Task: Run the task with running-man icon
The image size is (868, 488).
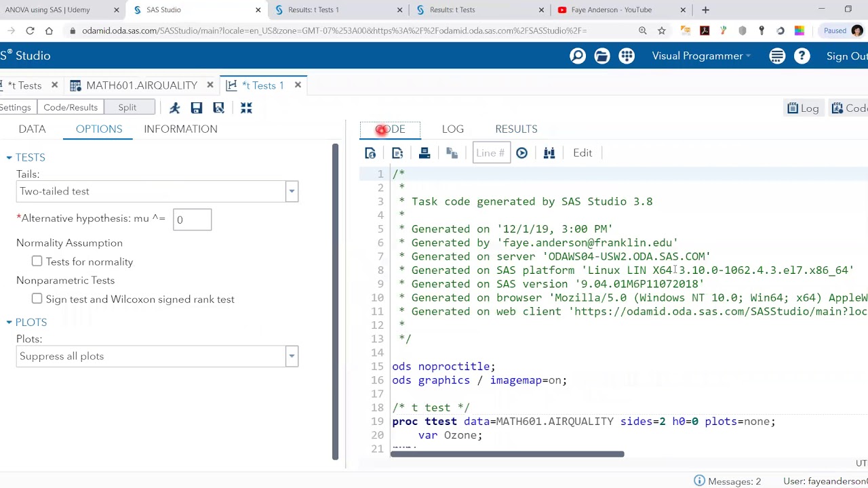Action: [174, 108]
